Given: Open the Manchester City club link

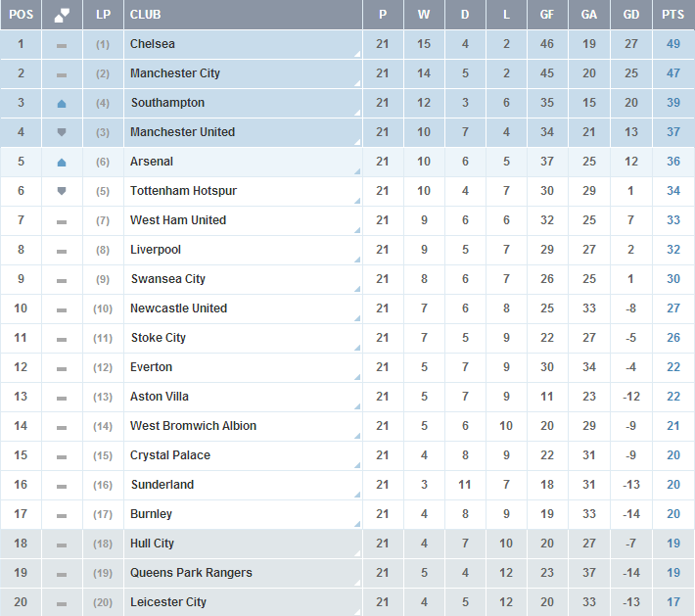Looking at the screenshot, I should [x=175, y=73].
